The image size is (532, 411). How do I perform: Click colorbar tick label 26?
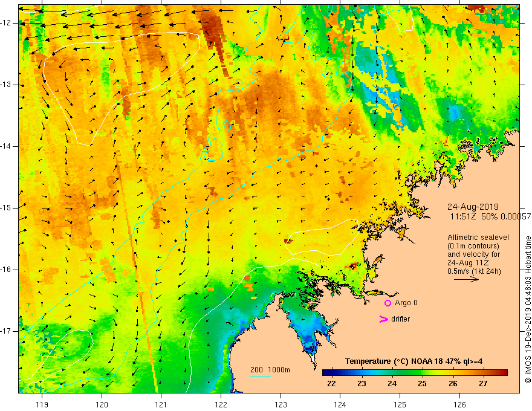tap(453, 384)
